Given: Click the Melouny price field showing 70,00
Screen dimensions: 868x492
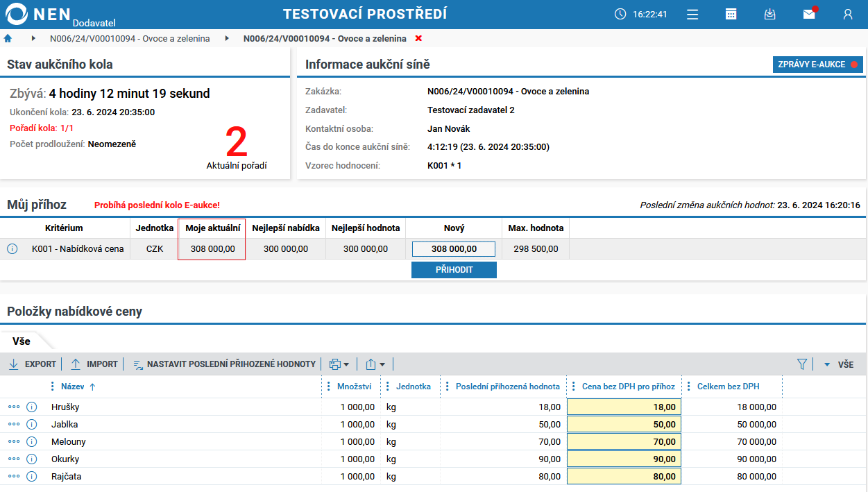Looking at the screenshot, I should coord(624,441).
